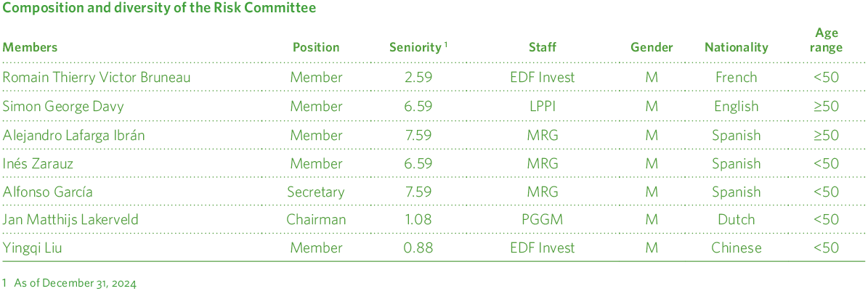
Task: Select the name Romain Thierry Victor Bruneau
Action: (x=97, y=77)
